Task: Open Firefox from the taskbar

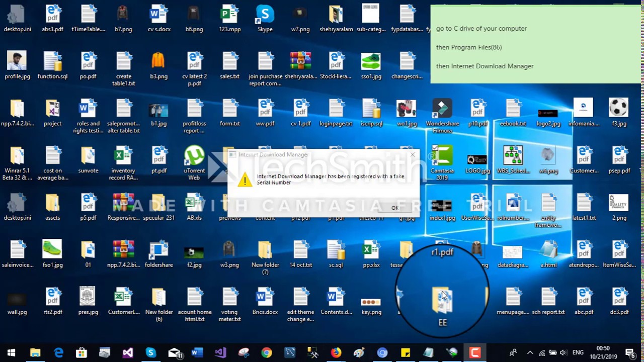Action: pyautogui.click(x=336, y=353)
